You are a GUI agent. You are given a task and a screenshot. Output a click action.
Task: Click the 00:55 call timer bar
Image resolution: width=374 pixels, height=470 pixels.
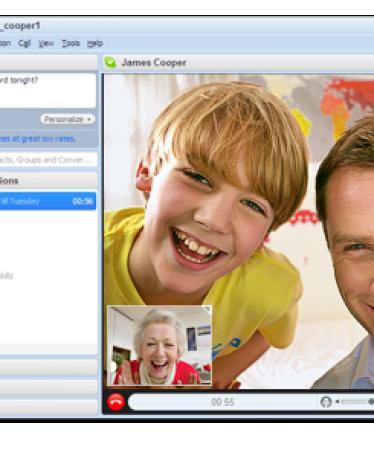click(223, 402)
